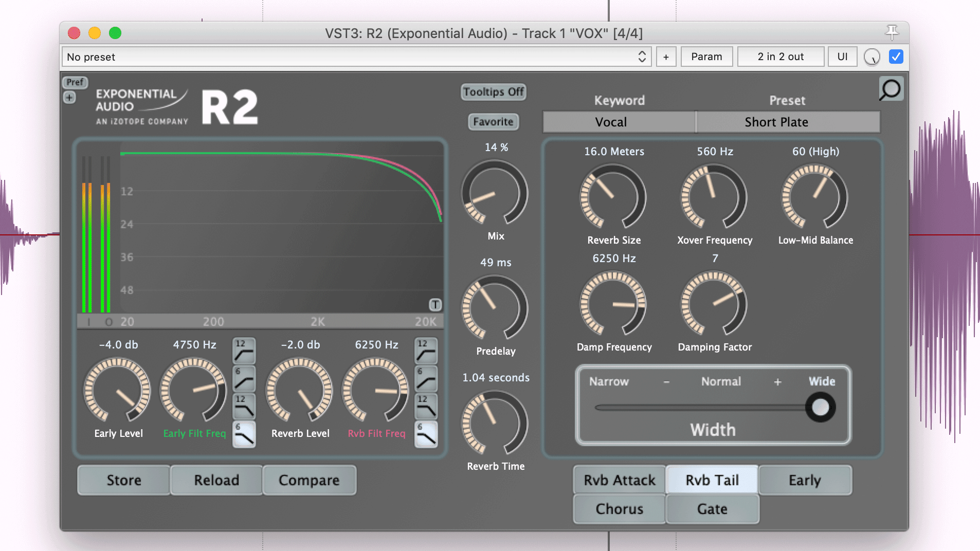Click the R2 logo
Screen dimensions: 980x551
pos(229,107)
